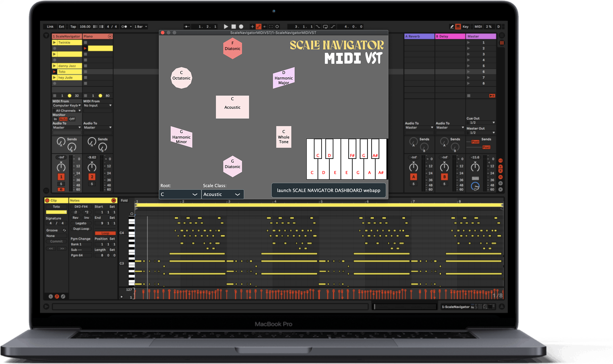Image resolution: width=613 pixels, height=364 pixels.
Task: Start transport with the Play button
Action: pyautogui.click(x=226, y=27)
